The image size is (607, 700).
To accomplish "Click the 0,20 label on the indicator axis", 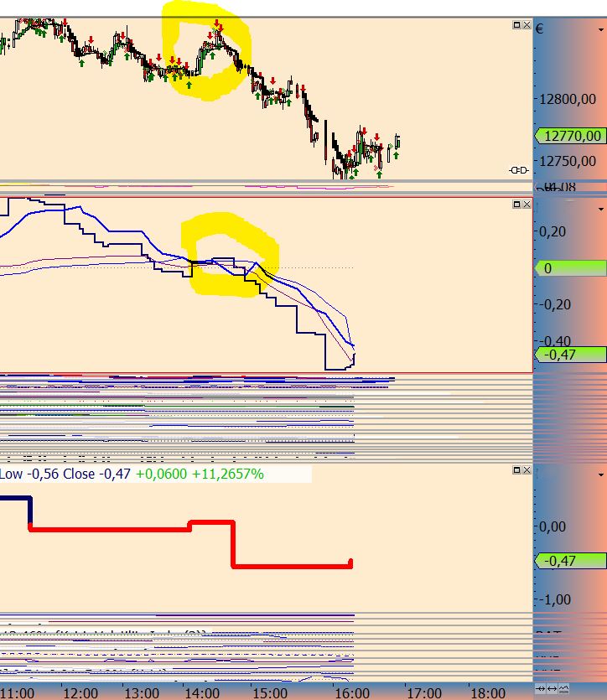I will point(553,231).
